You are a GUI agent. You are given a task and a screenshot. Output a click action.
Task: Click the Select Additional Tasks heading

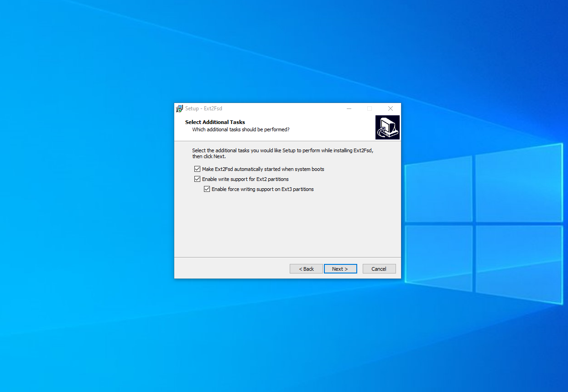tap(215, 122)
